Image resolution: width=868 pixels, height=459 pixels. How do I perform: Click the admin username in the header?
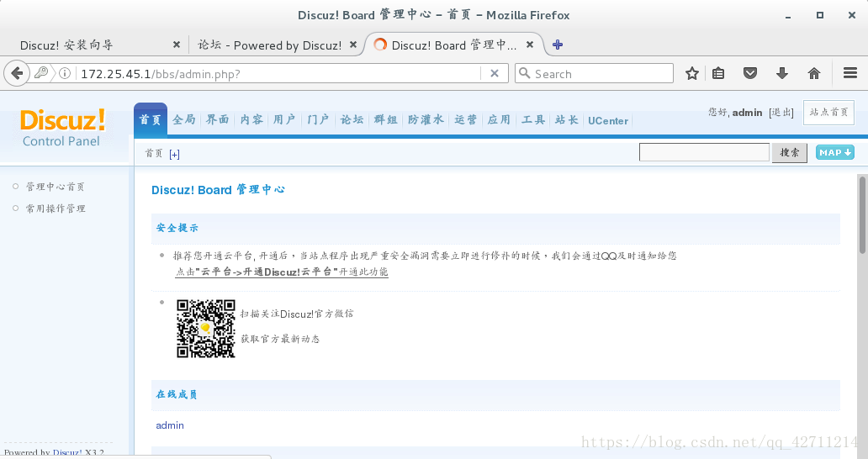(748, 113)
